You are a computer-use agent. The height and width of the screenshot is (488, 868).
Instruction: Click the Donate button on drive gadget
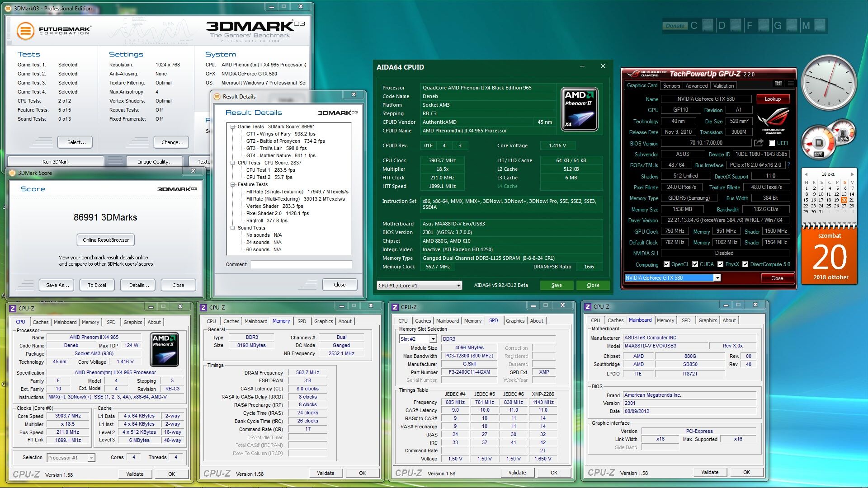point(675,26)
